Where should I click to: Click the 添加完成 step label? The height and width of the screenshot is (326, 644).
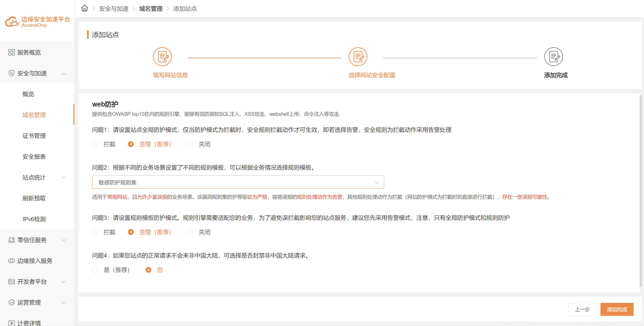(x=556, y=75)
